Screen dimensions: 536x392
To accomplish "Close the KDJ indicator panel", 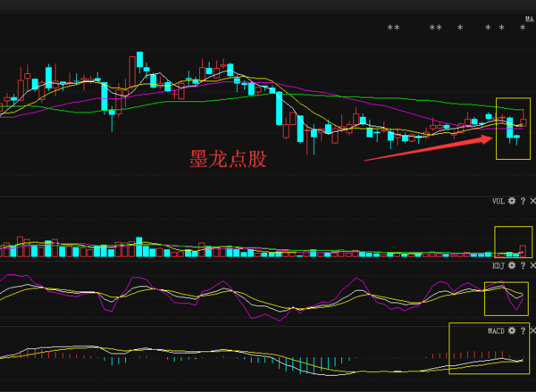I will pyautogui.click(x=532, y=265).
